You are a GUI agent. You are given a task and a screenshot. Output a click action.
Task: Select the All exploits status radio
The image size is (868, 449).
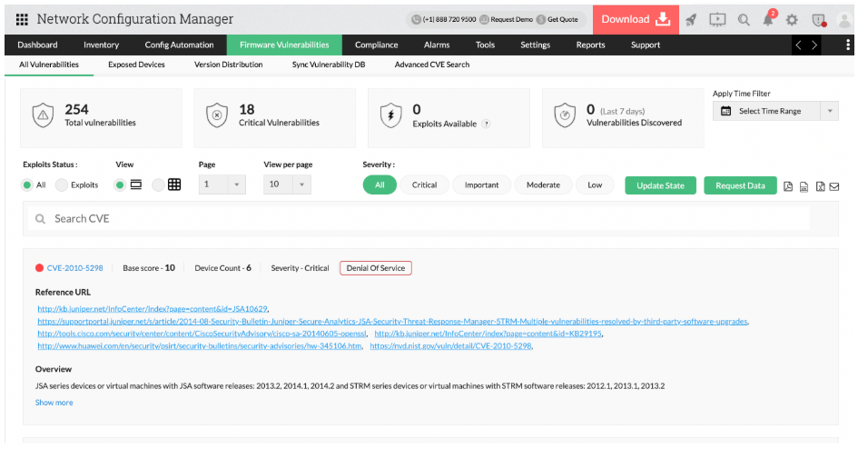[28, 185]
